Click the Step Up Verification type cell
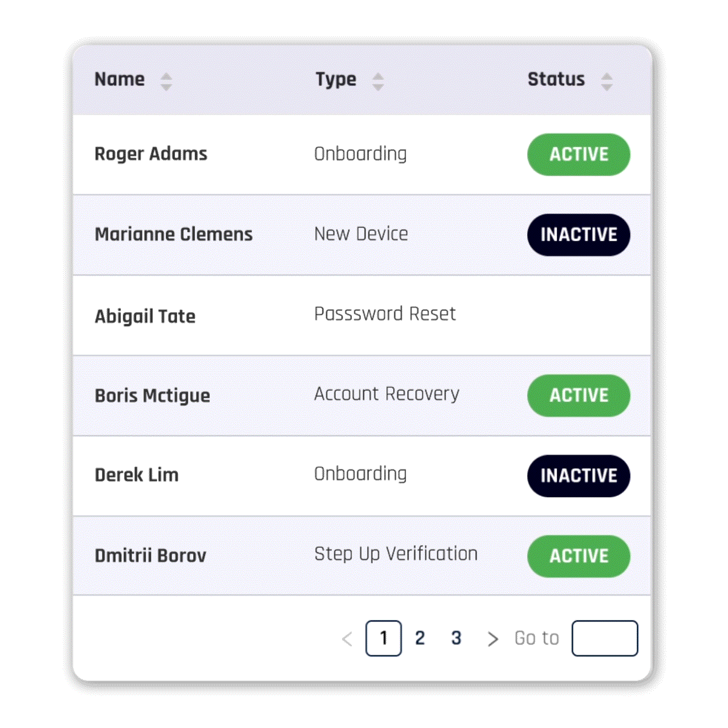Screen dimensions: 728x728 point(396,554)
